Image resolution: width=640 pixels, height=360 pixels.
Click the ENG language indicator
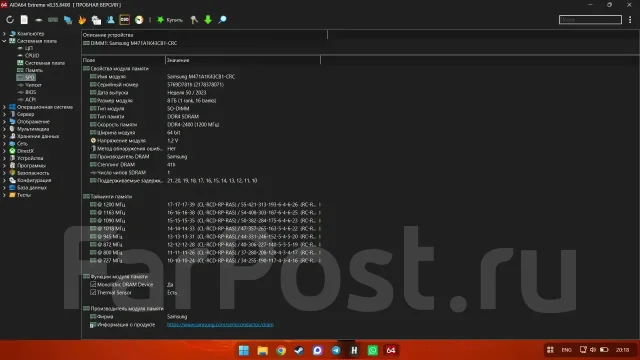click(x=567, y=350)
